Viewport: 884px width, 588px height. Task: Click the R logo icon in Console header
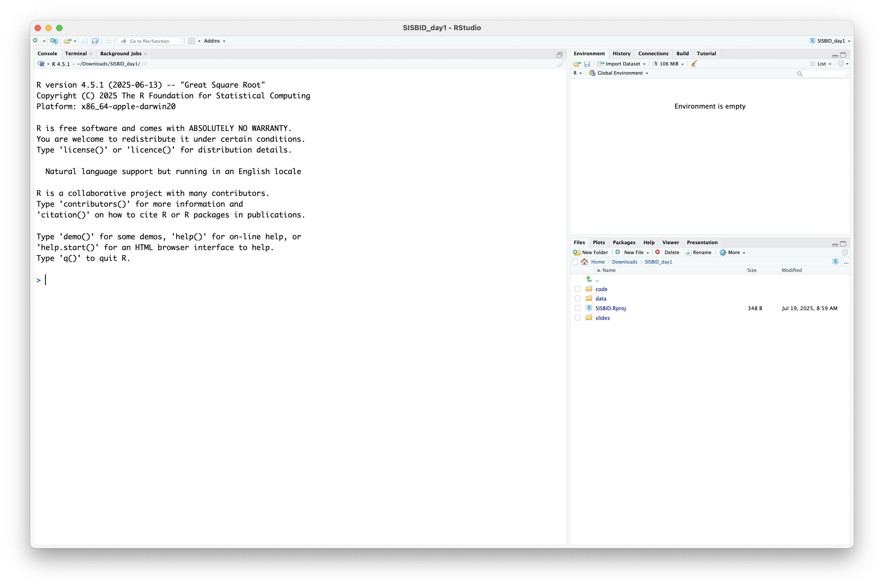click(41, 64)
